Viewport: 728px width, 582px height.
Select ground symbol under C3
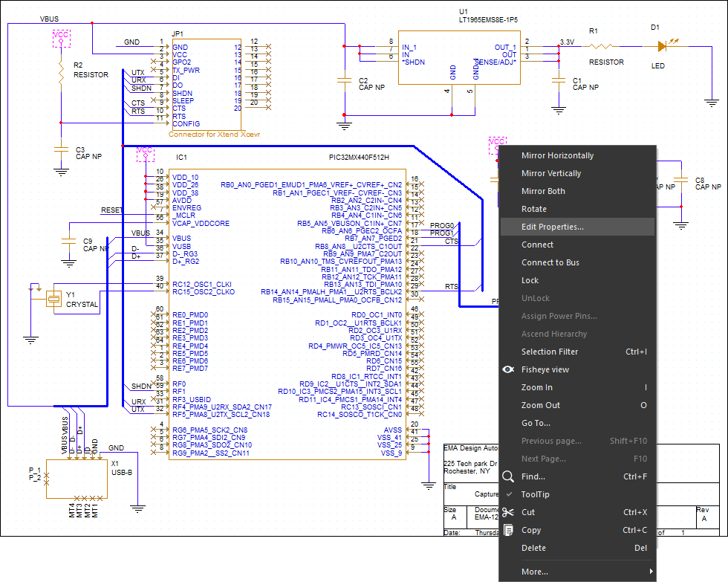click(x=61, y=172)
